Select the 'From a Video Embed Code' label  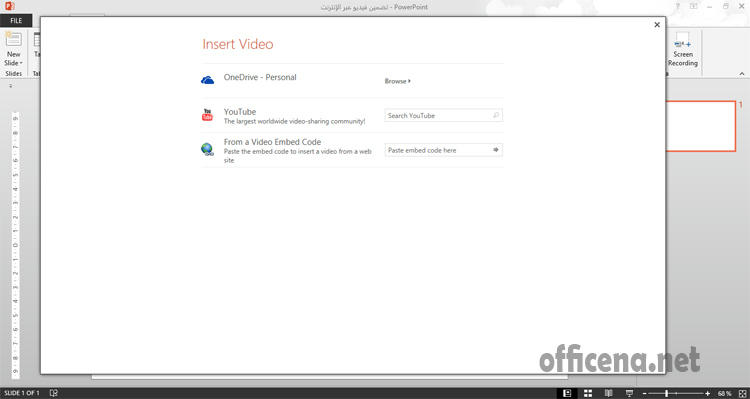click(x=272, y=142)
